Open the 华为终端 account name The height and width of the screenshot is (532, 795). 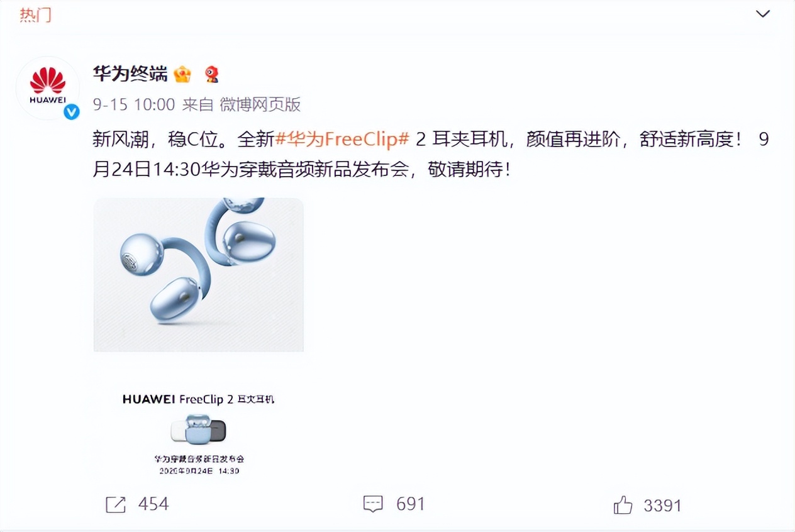(x=130, y=74)
